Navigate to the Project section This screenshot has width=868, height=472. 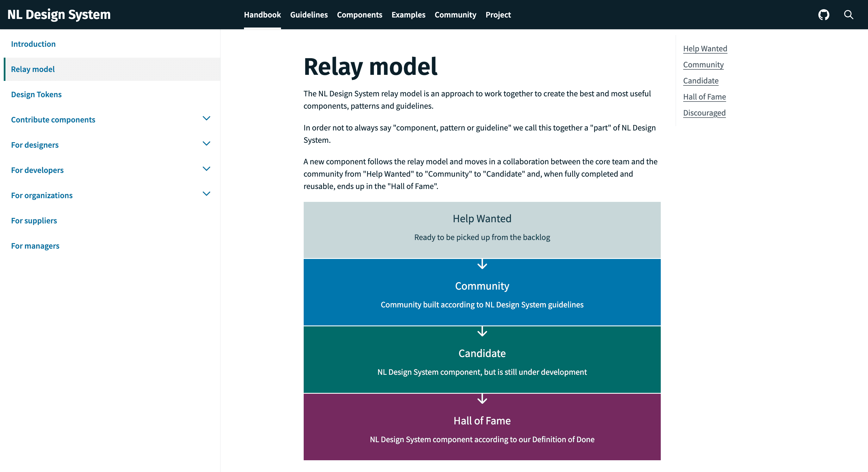498,15
